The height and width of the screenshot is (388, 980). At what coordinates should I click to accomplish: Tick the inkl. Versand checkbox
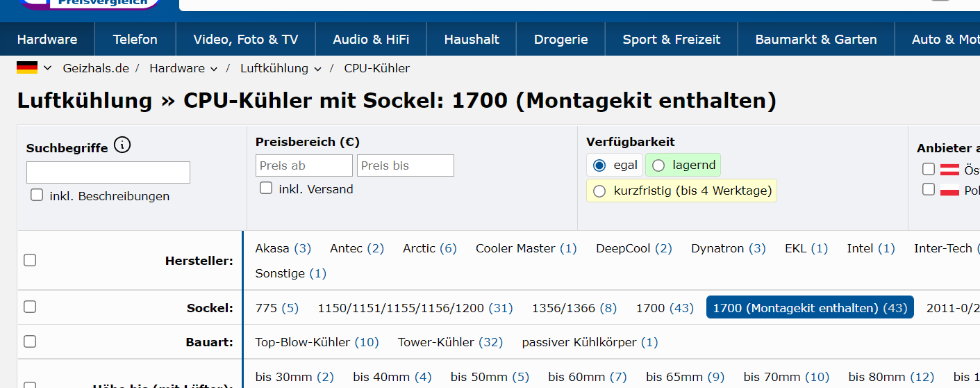[x=266, y=188]
